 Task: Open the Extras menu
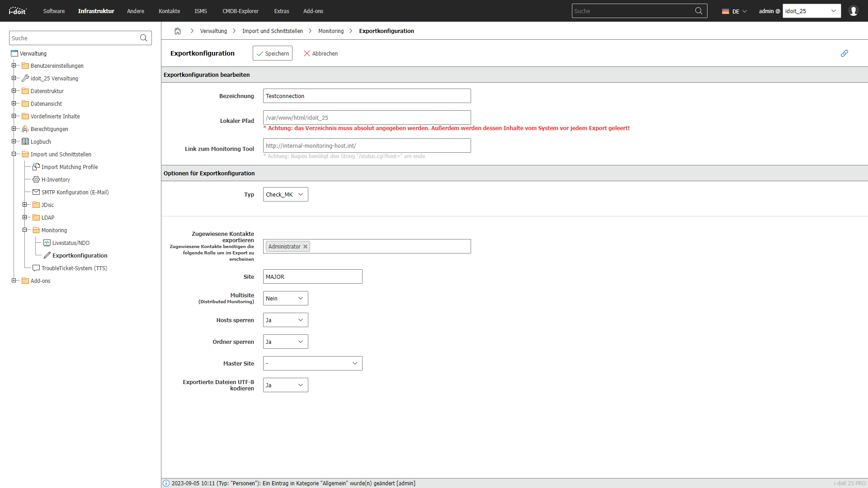point(281,11)
